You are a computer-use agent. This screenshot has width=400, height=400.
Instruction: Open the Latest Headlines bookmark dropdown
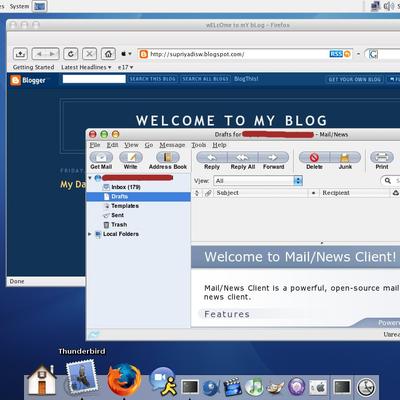click(x=86, y=67)
